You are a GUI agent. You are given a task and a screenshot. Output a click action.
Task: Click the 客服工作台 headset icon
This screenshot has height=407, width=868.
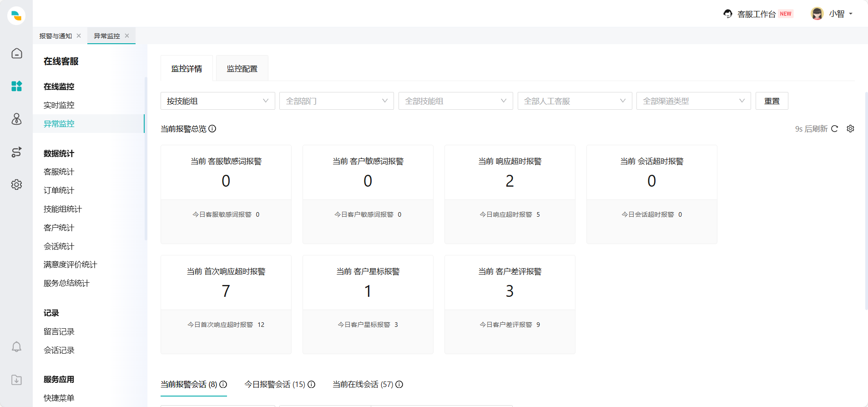pyautogui.click(x=728, y=14)
